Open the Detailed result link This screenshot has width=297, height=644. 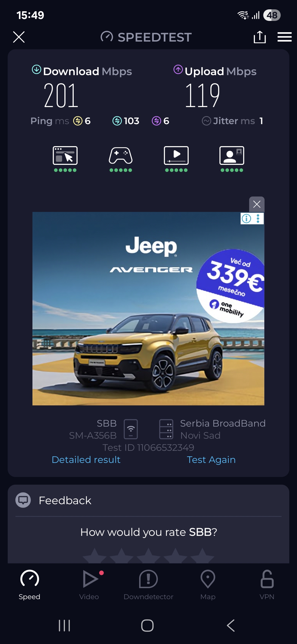[86, 460]
